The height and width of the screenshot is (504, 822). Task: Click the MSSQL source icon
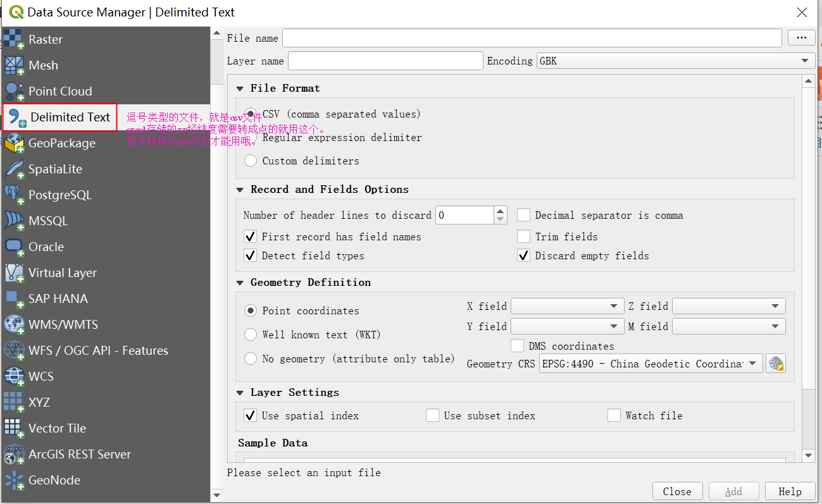coord(14,221)
